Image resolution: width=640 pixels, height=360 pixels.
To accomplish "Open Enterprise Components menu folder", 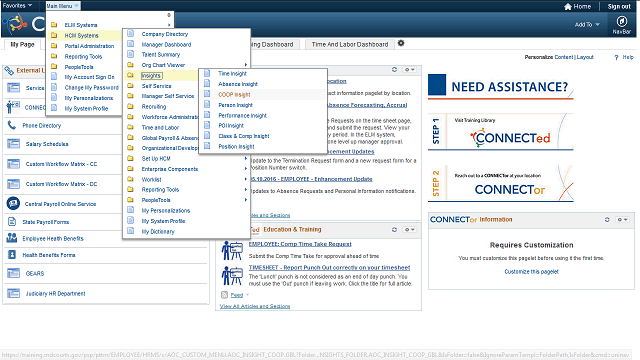I will (x=169, y=169).
